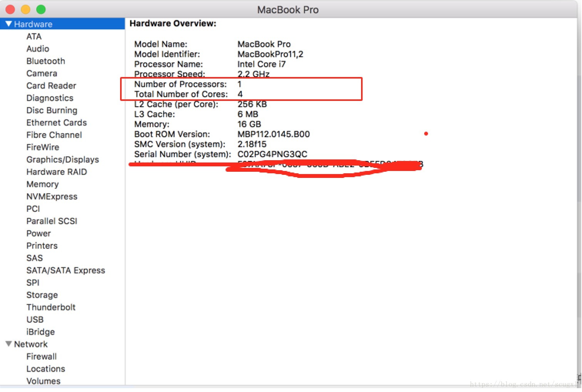Minimize the MacBook Pro window

point(26,9)
